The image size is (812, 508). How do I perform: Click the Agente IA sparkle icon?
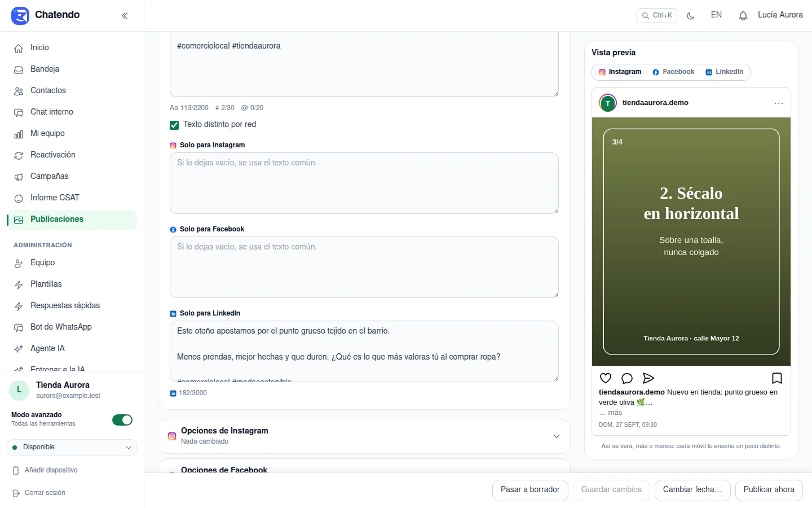point(19,349)
